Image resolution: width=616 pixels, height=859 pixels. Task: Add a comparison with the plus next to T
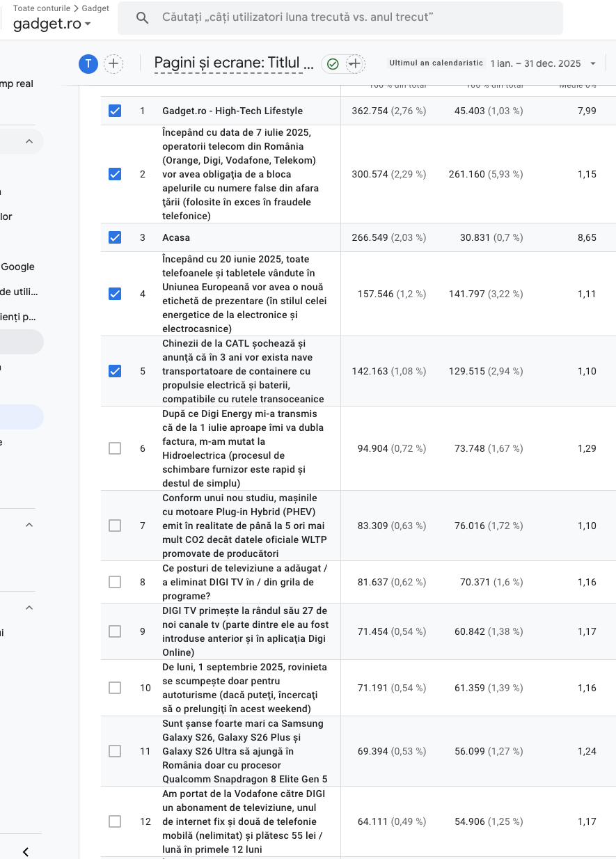[x=113, y=64]
